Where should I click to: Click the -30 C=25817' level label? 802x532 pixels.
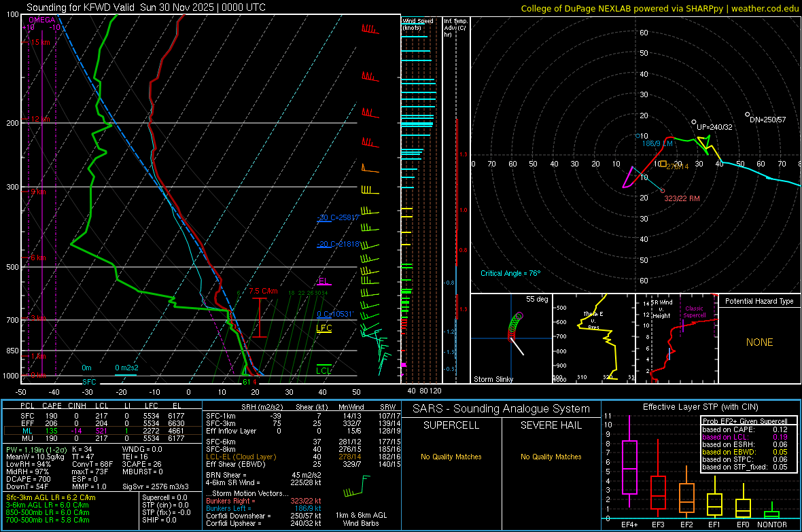click(x=338, y=217)
